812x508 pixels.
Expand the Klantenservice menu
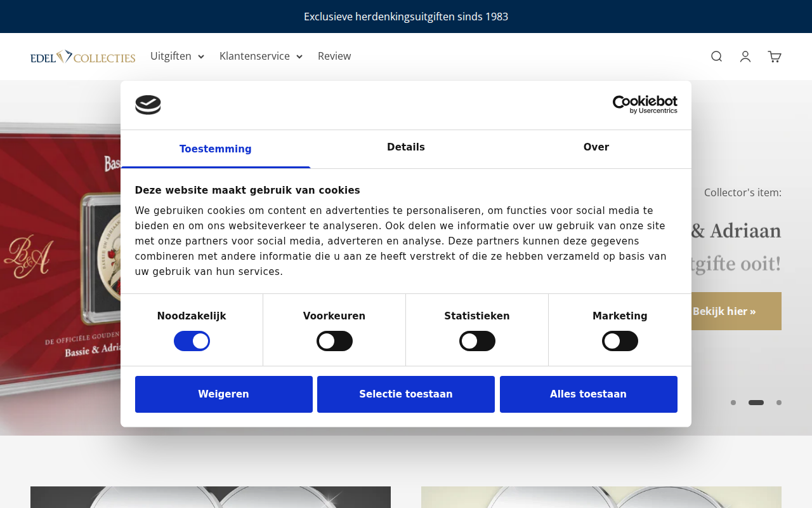point(261,56)
